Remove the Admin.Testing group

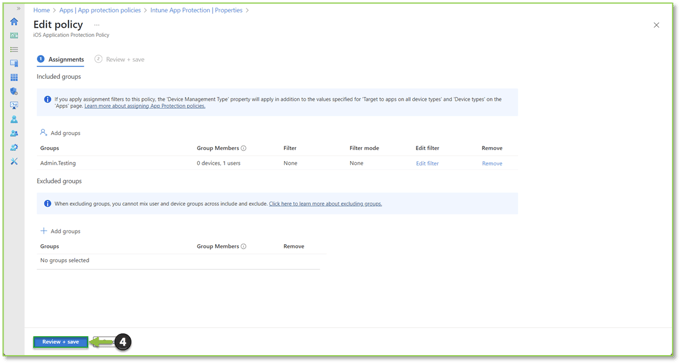tap(492, 163)
